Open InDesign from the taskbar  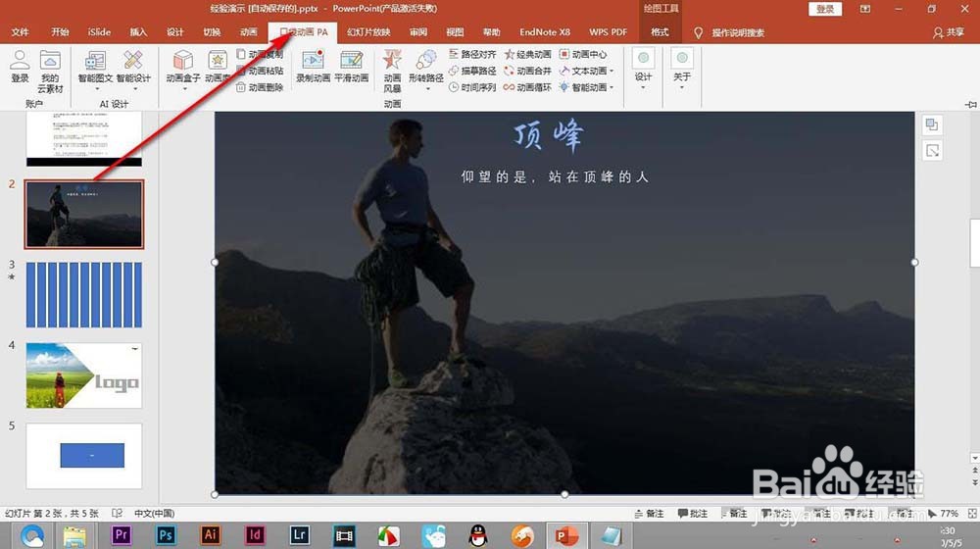coord(255,535)
